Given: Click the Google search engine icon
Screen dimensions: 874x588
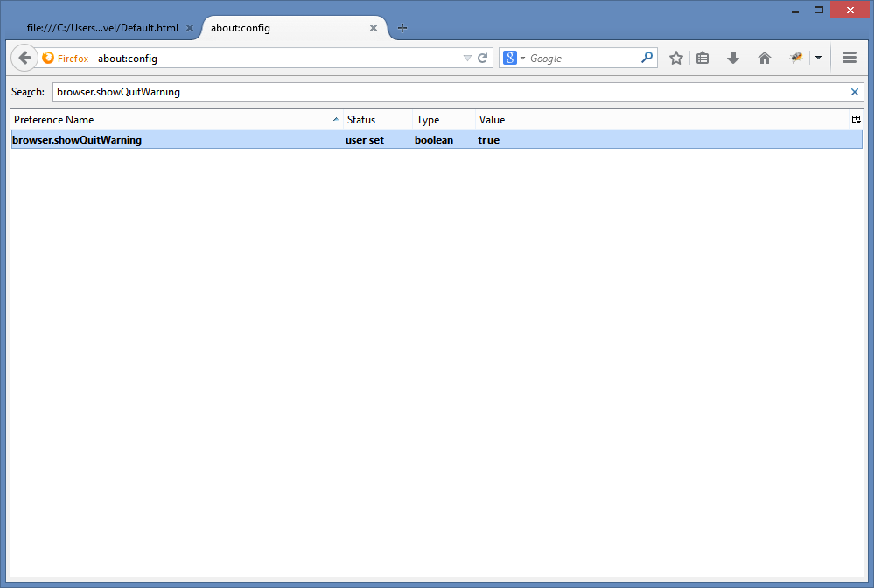Looking at the screenshot, I should (510, 58).
